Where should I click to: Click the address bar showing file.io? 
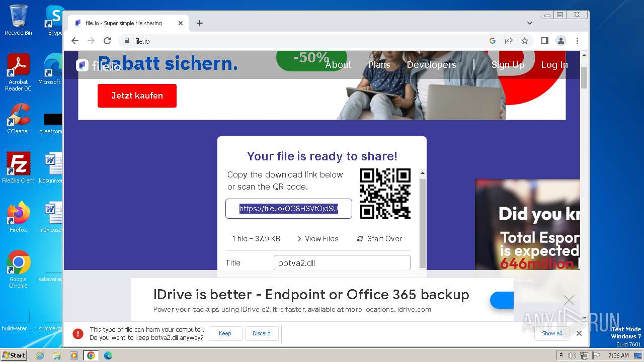pos(302,41)
